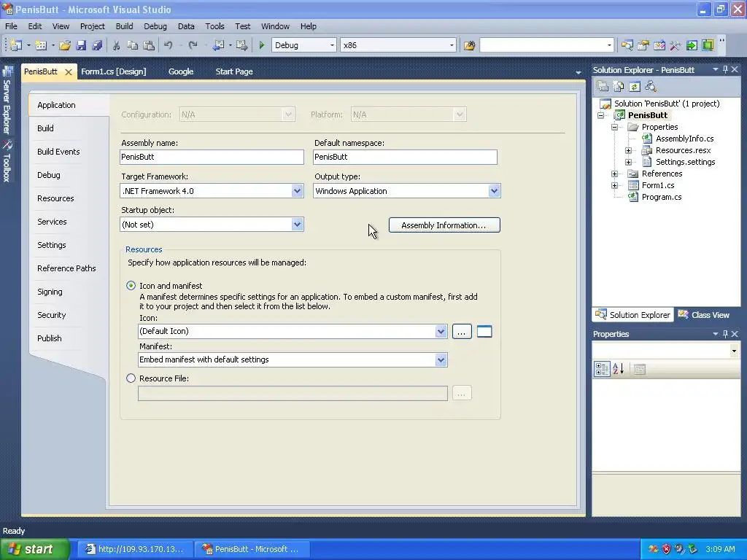Open the Tools menu
747x560 pixels.
coord(215,26)
